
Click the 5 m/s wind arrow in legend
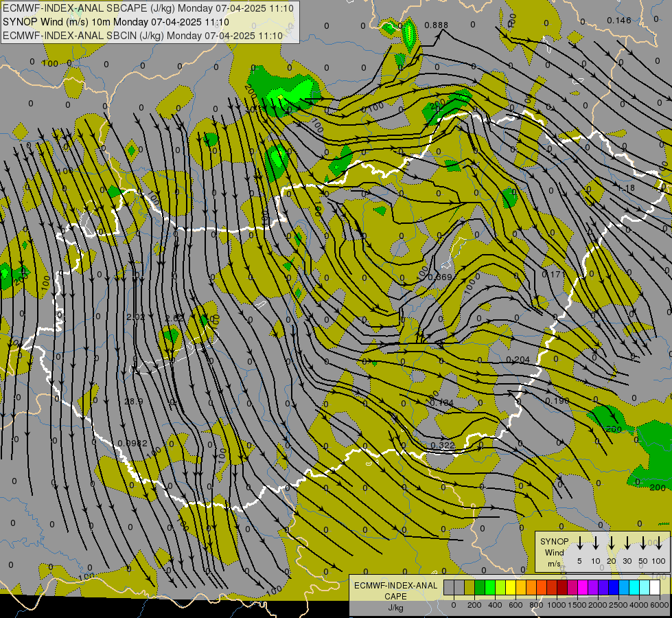point(579,542)
